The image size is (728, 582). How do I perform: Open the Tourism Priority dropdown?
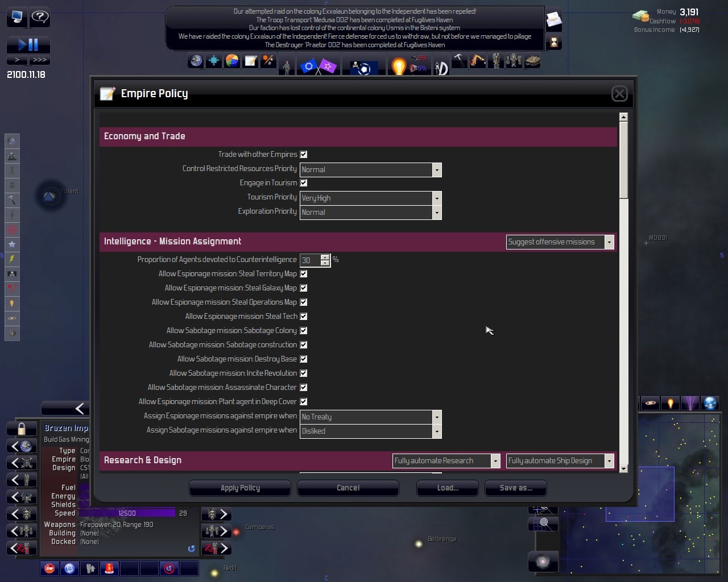(436, 198)
